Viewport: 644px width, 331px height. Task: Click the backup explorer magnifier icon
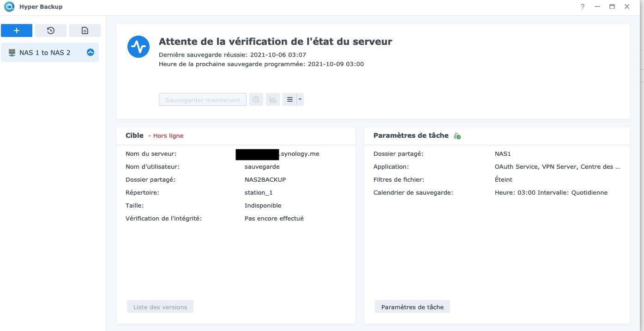pos(256,99)
